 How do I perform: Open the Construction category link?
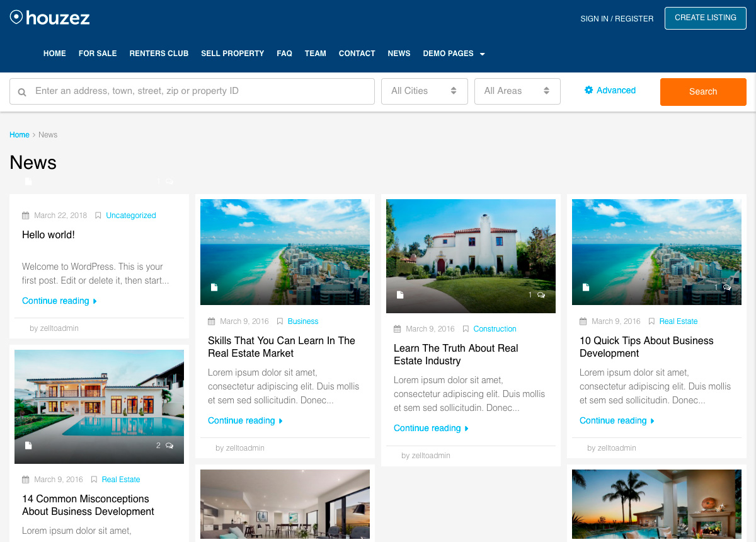tap(495, 329)
